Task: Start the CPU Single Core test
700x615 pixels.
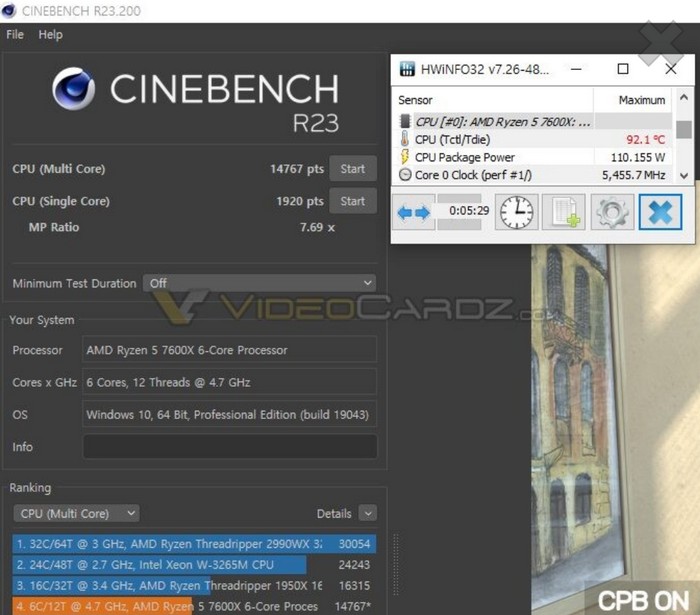Action: (352, 201)
